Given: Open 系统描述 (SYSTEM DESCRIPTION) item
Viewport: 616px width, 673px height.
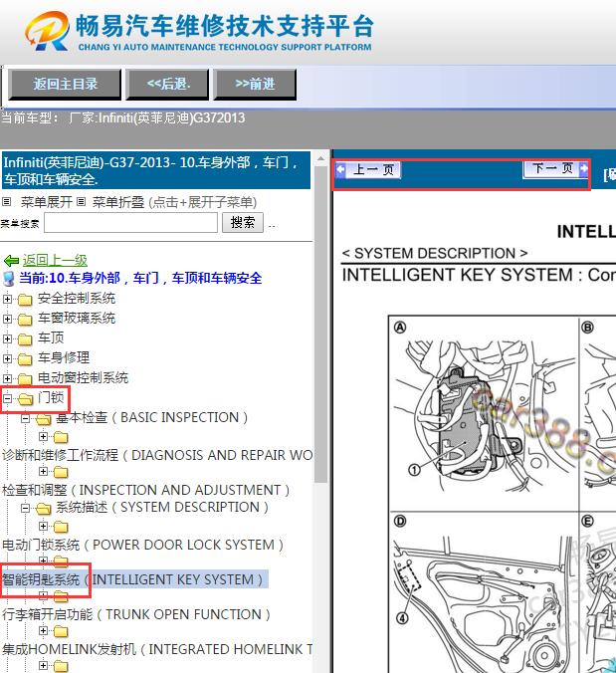Looking at the screenshot, I should [162, 507].
